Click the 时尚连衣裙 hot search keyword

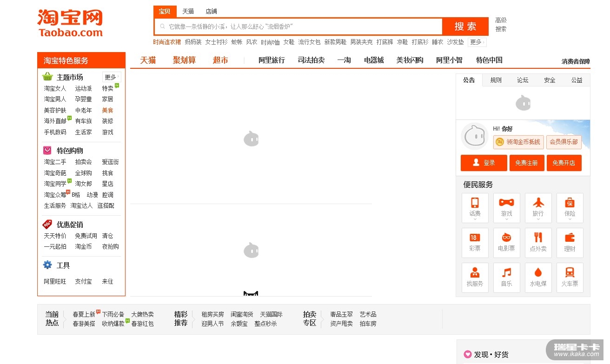click(167, 42)
